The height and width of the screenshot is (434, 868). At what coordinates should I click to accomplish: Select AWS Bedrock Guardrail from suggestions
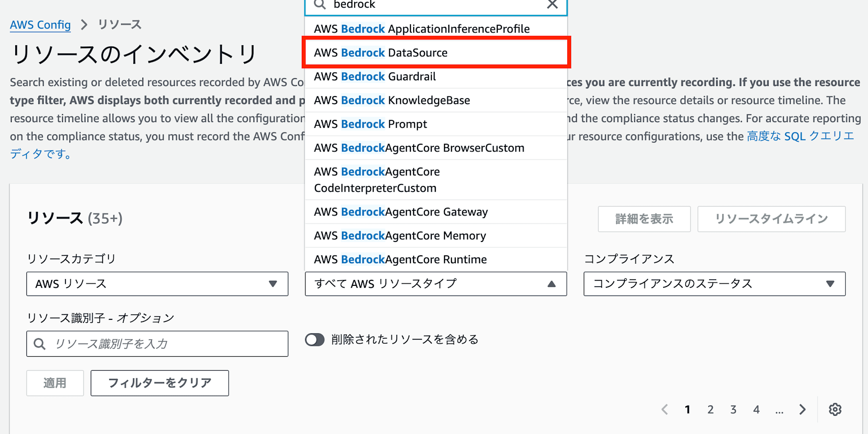pos(375,76)
